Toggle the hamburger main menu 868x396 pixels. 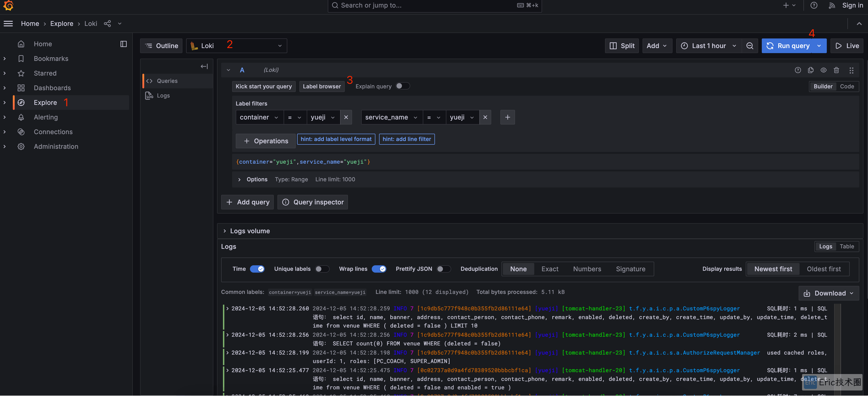[8, 24]
